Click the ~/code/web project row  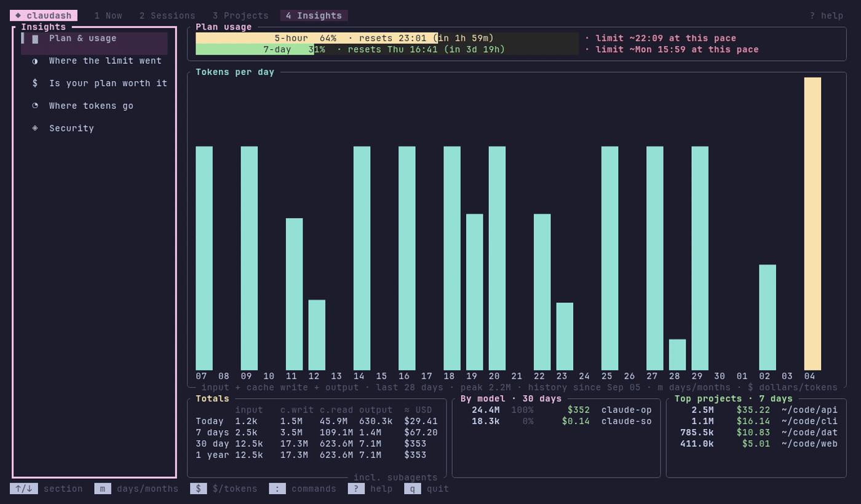coord(756,444)
